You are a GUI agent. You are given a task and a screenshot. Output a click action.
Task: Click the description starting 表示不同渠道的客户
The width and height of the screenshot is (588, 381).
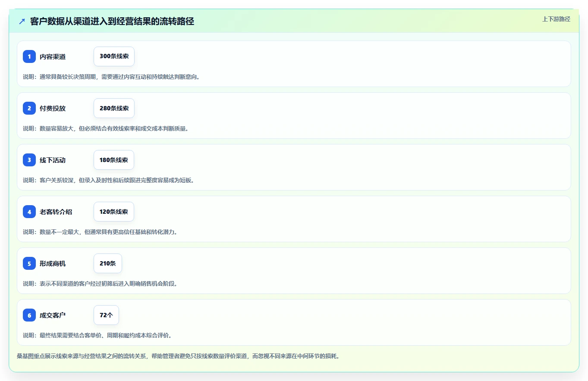tap(100, 284)
